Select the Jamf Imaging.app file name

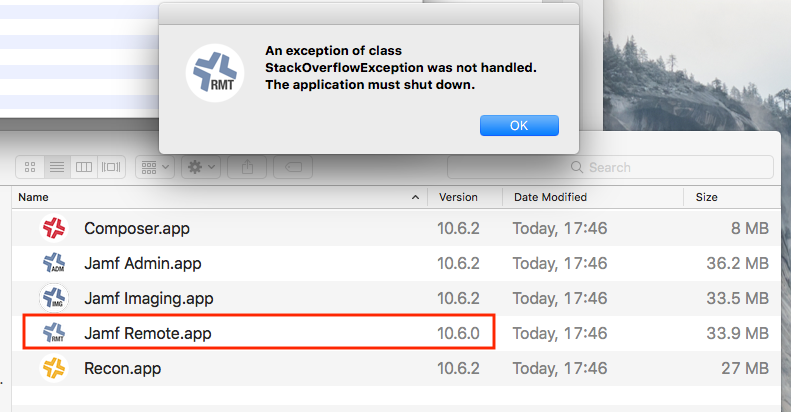[x=149, y=299]
